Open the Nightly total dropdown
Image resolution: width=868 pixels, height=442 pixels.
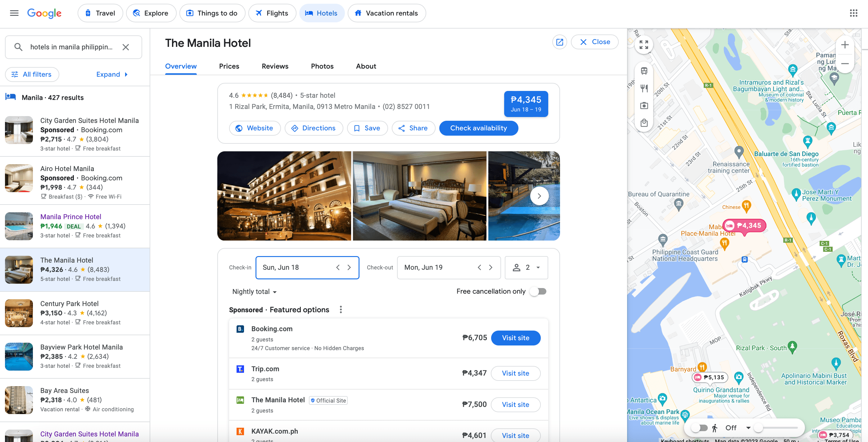[254, 292]
